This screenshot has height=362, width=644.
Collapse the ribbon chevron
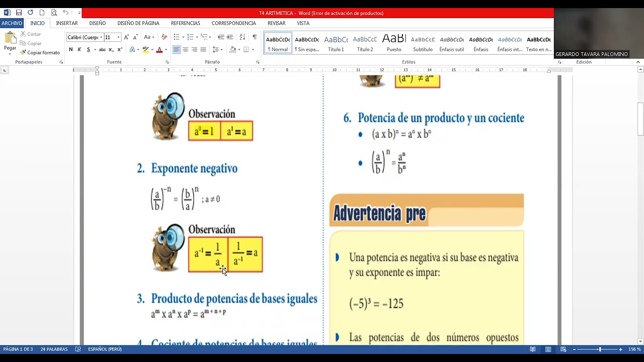pyautogui.click(x=638, y=62)
